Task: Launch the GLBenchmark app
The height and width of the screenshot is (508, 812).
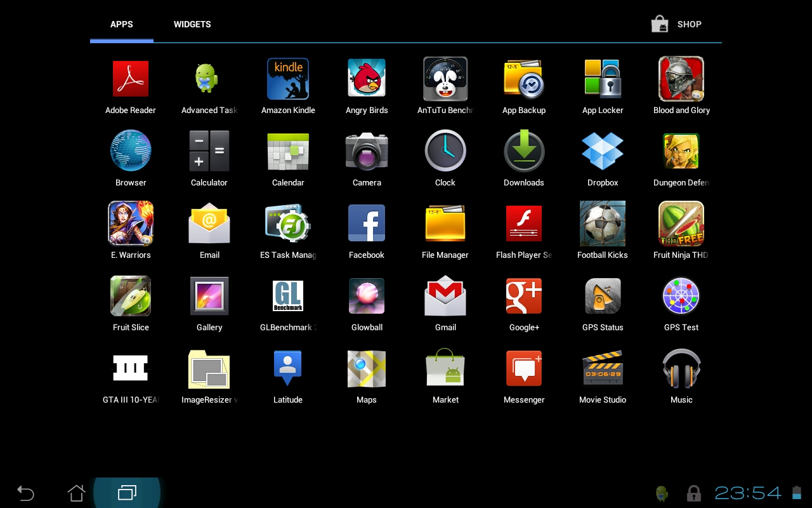Action: click(x=288, y=296)
